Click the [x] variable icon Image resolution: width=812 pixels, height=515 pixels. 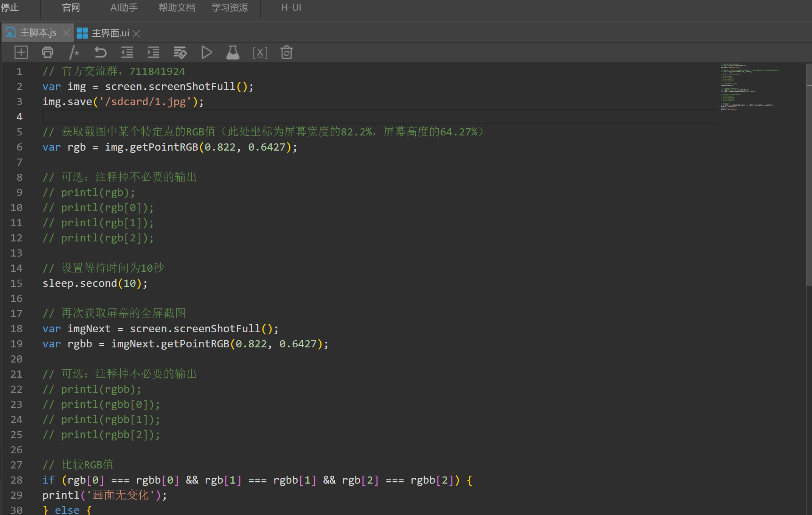[260, 52]
